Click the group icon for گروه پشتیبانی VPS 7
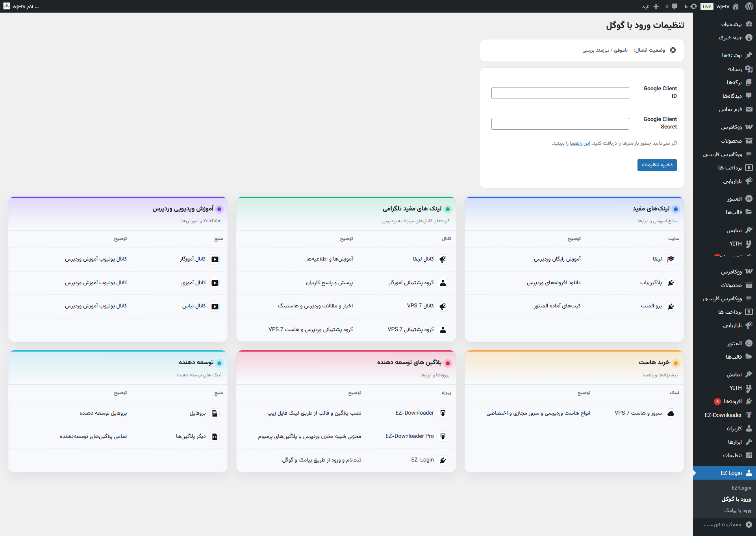This screenshot has width=756, height=536. (444, 330)
